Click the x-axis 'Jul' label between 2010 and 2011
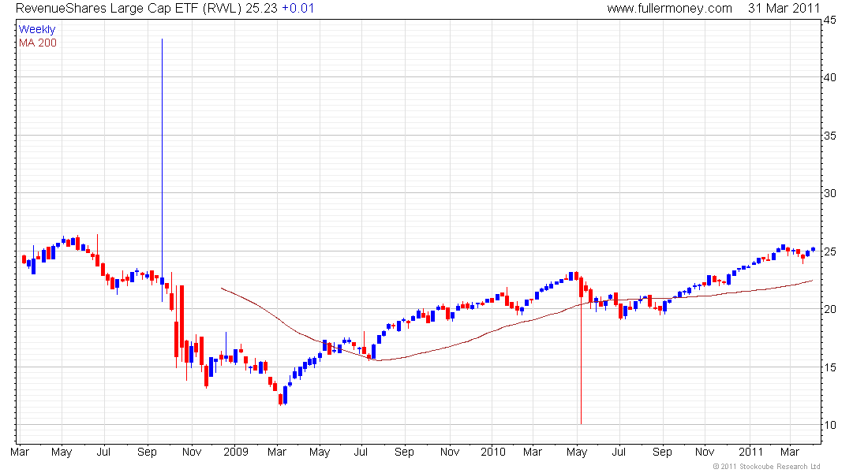This screenshot has height=473, width=868. pyautogui.click(x=619, y=452)
